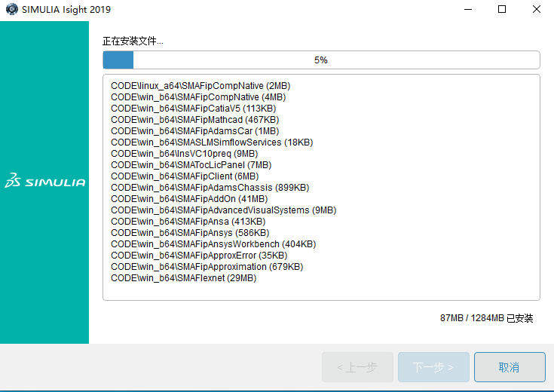Select log row win_b64\SMAFipCompNative (4MB)

(198, 97)
